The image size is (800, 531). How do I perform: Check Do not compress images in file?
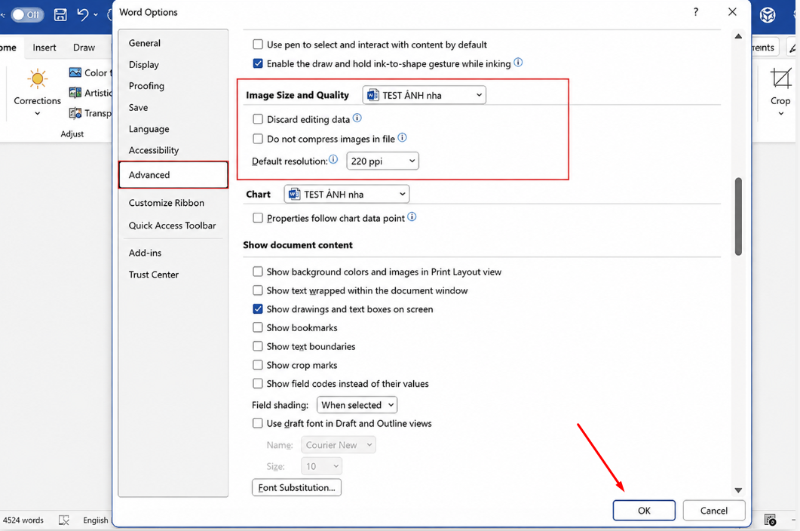258,139
